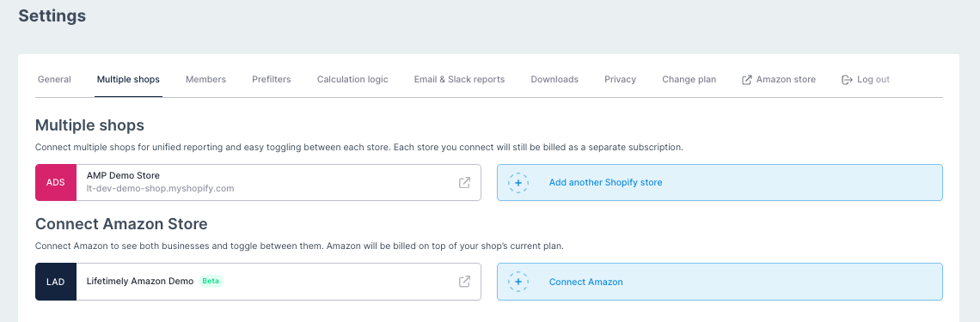This screenshot has height=322, width=980.
Task: Select the Multiple shops tab
Action: pos(128,79)
